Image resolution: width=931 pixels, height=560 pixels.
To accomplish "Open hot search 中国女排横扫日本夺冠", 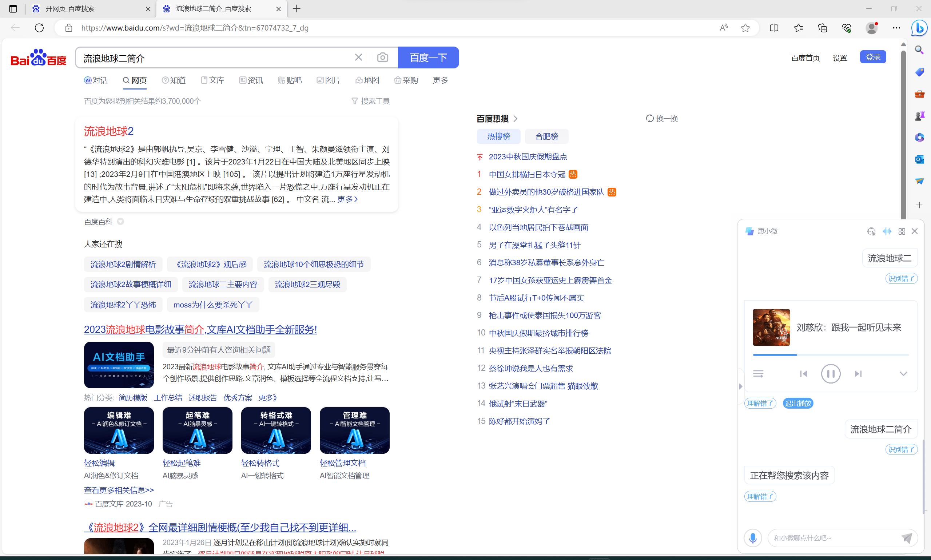I will coord(527,174).
